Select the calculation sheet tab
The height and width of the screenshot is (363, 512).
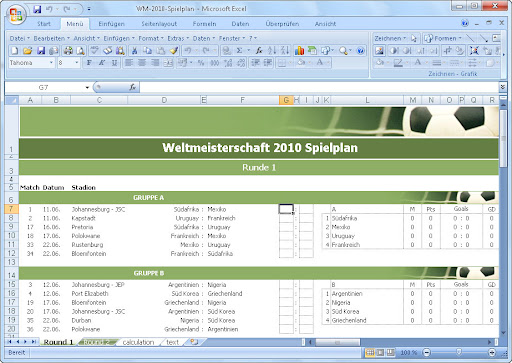(x=138, y=342)
